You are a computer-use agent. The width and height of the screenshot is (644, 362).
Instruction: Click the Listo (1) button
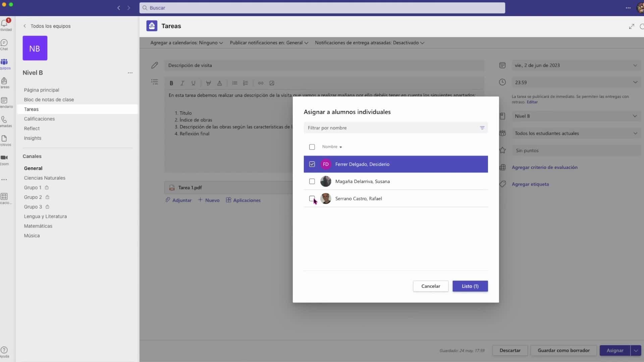point(470,286)
